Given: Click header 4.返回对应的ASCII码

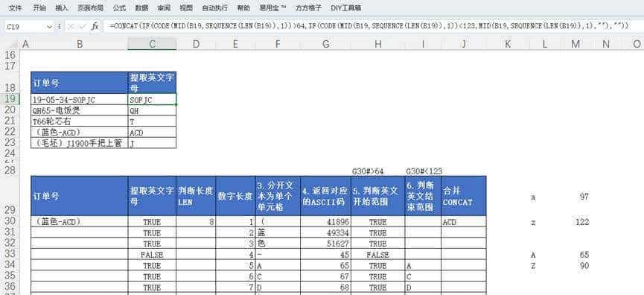Looking at the screenshot, I should (x=325, y=196).
